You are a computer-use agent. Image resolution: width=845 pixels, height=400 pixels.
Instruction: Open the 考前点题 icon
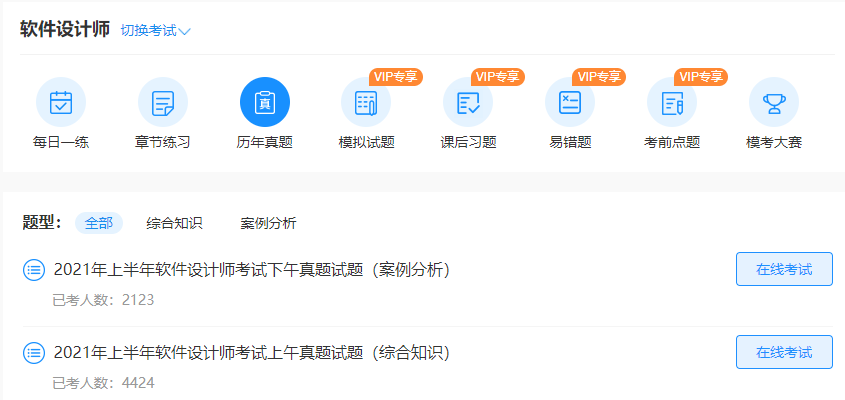tap(672, 102)
